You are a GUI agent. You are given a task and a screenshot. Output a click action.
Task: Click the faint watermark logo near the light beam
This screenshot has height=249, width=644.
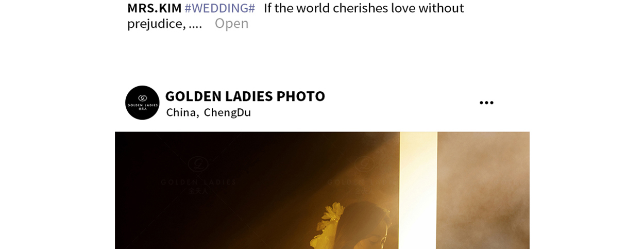pyautogui.click(x=364, y=164)
